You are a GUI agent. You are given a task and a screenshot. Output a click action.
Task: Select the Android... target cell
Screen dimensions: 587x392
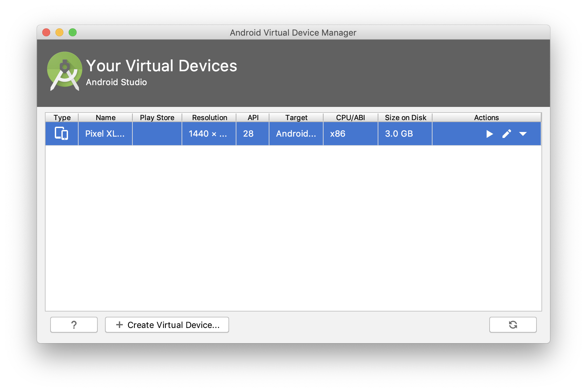tap(296, 134)
